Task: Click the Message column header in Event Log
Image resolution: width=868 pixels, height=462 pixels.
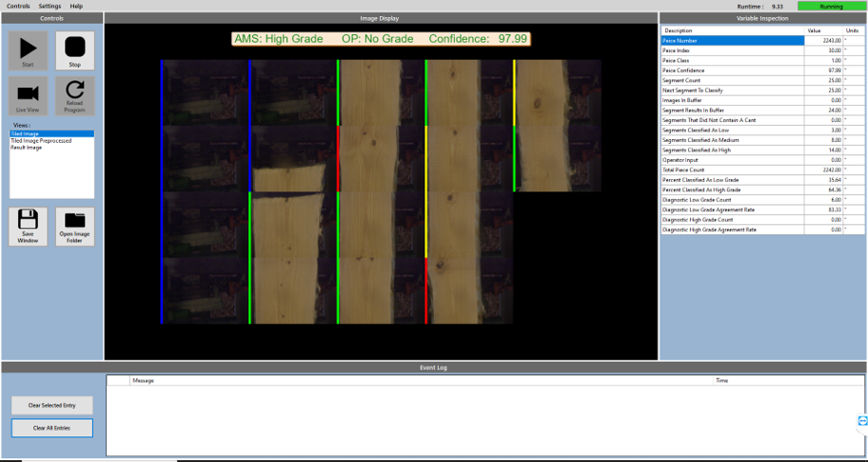Action: point(422,381)
